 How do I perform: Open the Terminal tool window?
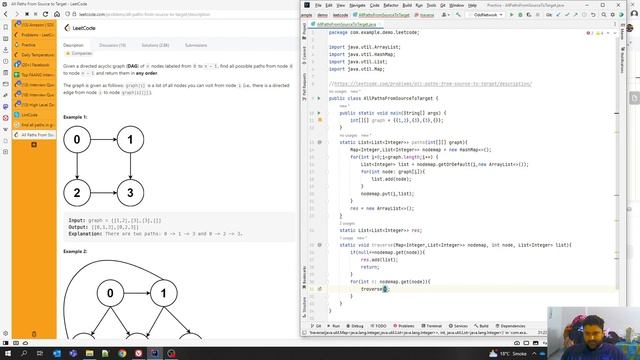(x=431, y=326)
